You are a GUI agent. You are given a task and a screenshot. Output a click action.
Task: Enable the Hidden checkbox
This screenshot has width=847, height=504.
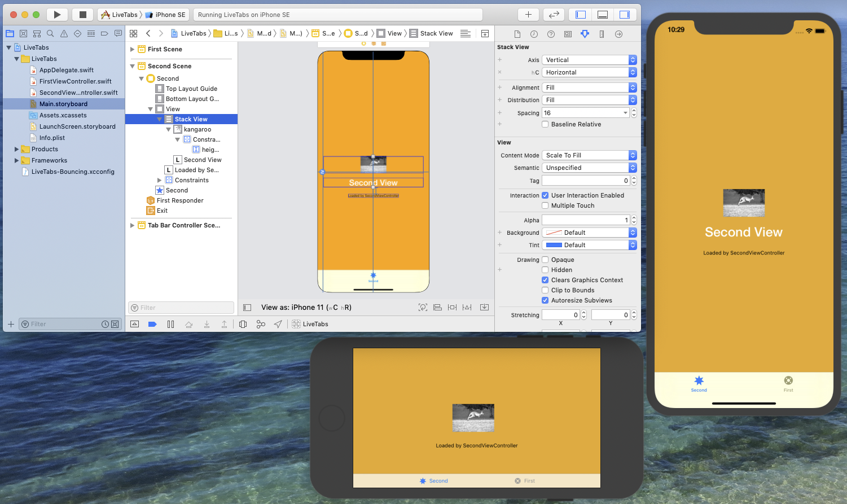tap(545, 270)
